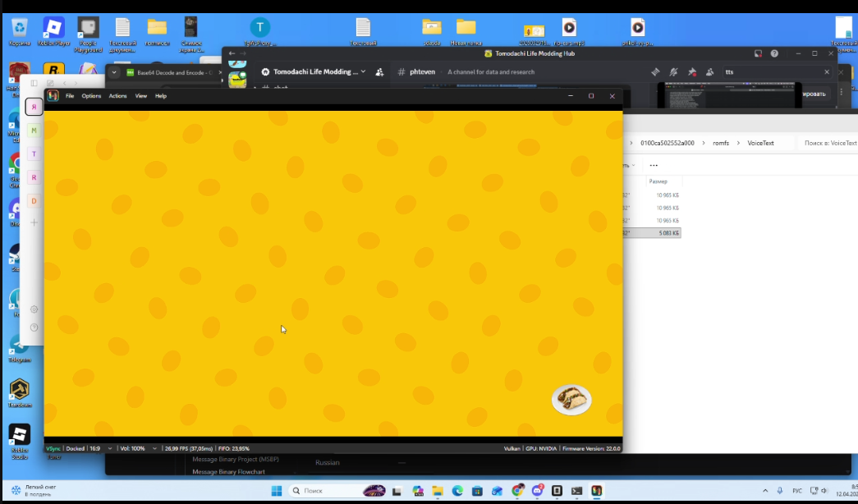
Task: Open the browser tab list chevron
Action: coord(114,72)
